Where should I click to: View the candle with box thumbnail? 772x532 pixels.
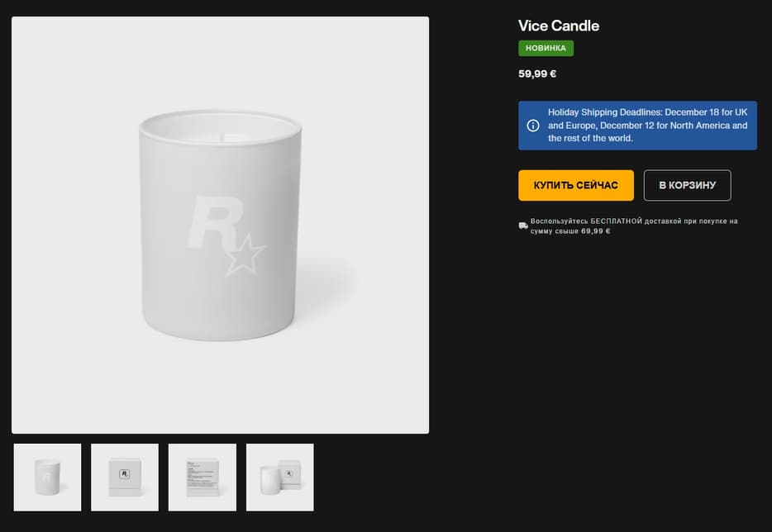[x=279, y=477]
